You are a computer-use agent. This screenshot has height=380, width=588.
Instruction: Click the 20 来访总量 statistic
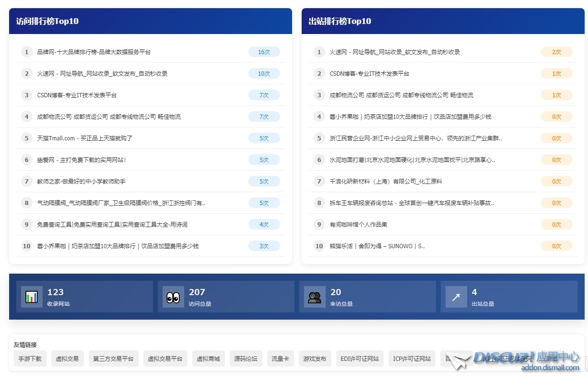(367, 297)
